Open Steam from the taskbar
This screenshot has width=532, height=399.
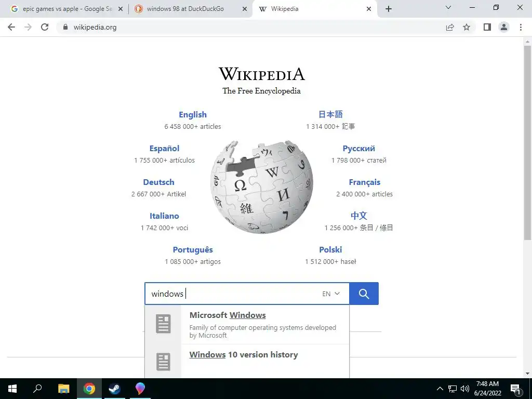pos(114,389)
